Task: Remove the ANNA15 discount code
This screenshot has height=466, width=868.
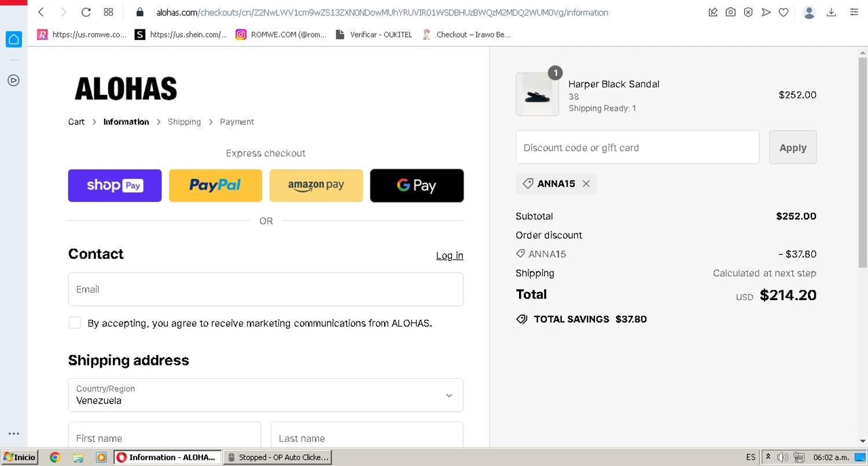Action: click(586, 184)
